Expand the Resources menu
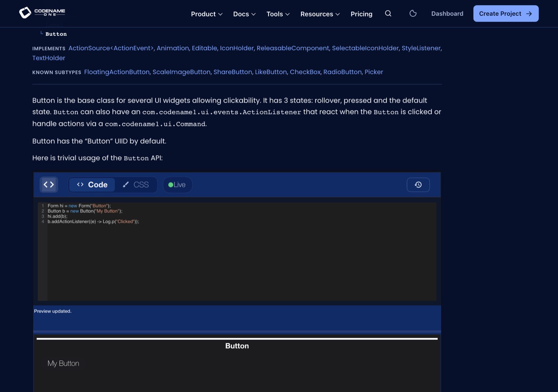The height and width of the screenshot is (392, 558). (x=320, y=14)
